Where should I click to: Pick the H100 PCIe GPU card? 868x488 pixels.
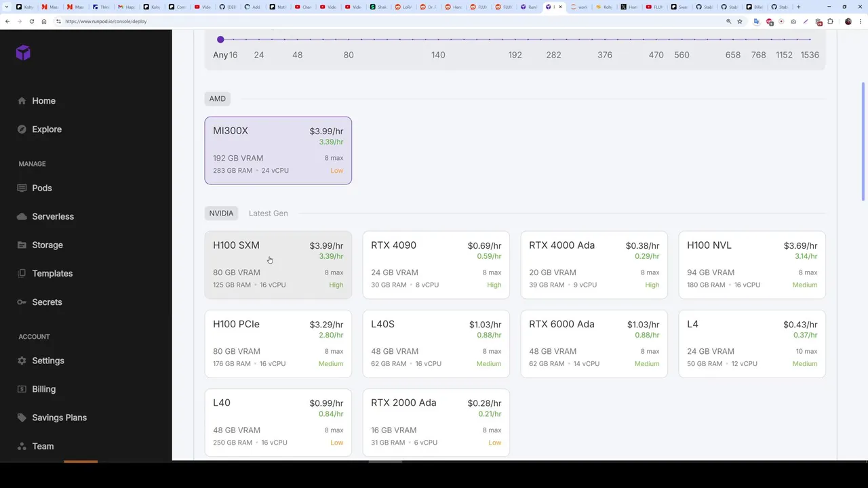click(x=278, y=344)
